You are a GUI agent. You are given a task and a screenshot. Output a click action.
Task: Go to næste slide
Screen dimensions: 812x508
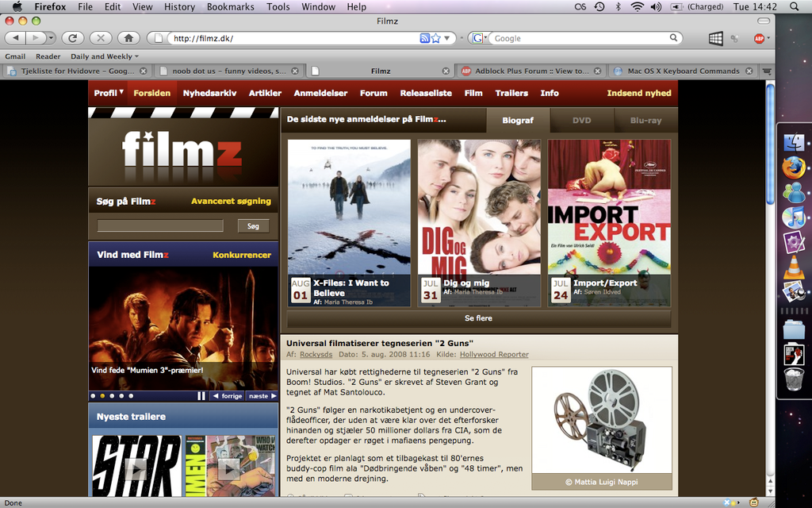click(262, 396)
